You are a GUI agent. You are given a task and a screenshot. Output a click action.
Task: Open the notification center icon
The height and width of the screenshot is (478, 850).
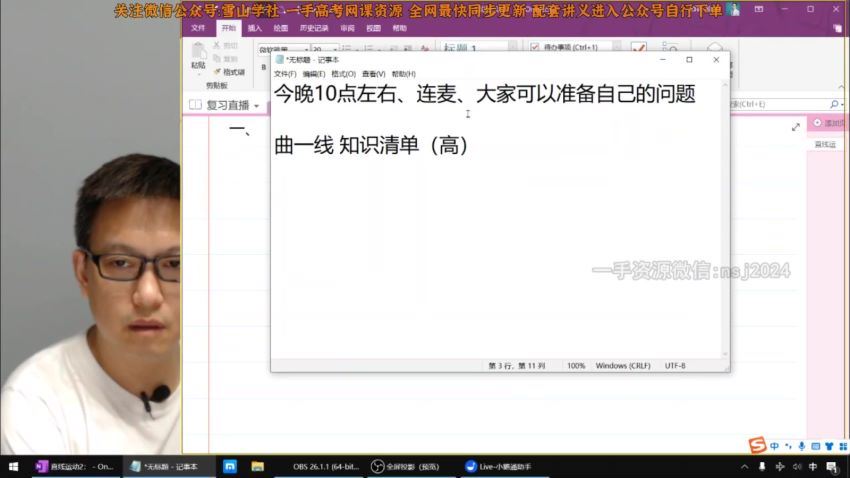832,467
